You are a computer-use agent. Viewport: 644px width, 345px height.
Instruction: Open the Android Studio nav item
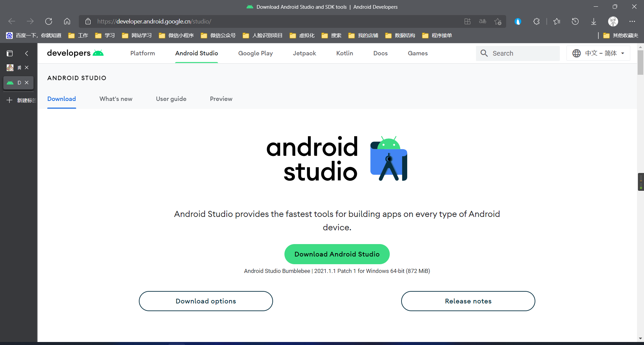click(197, 53)
